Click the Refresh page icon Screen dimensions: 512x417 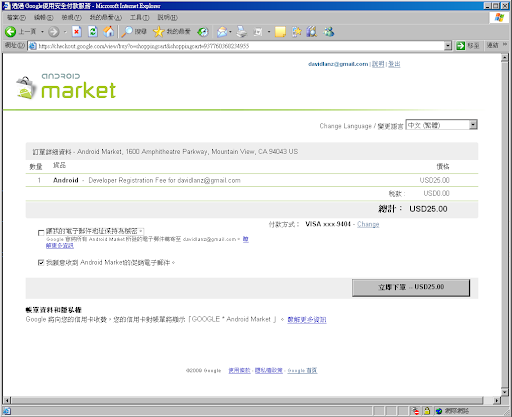point(93,32)
